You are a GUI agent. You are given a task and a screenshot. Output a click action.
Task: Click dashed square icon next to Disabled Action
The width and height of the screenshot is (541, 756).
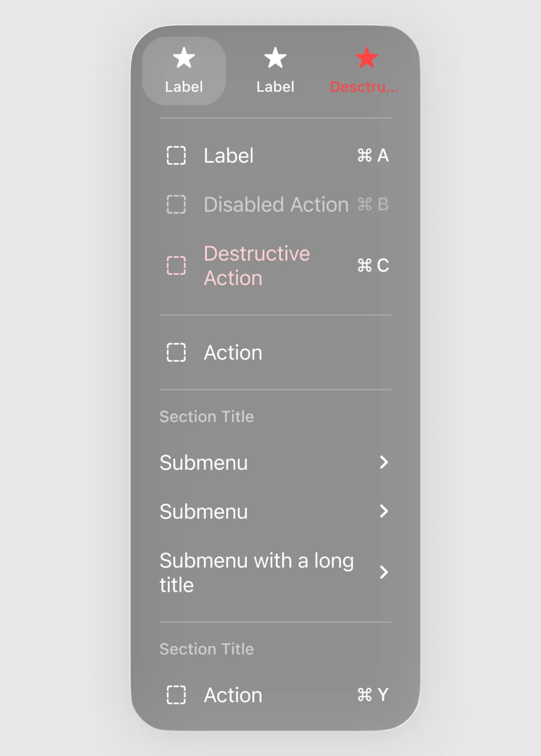(176, 204)
